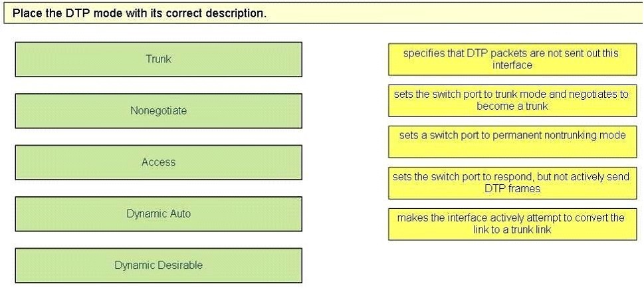Pick the Dynamic Auto box

159,214
